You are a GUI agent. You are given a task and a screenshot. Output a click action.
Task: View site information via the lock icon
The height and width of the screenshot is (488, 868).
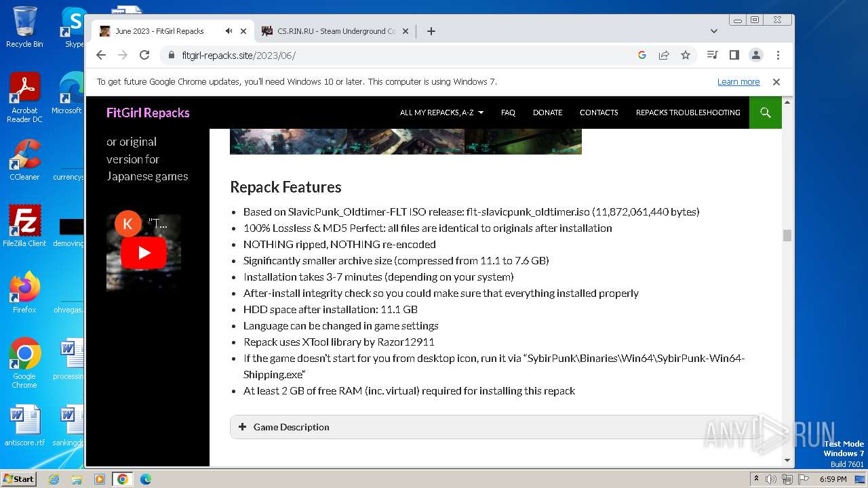171,55
